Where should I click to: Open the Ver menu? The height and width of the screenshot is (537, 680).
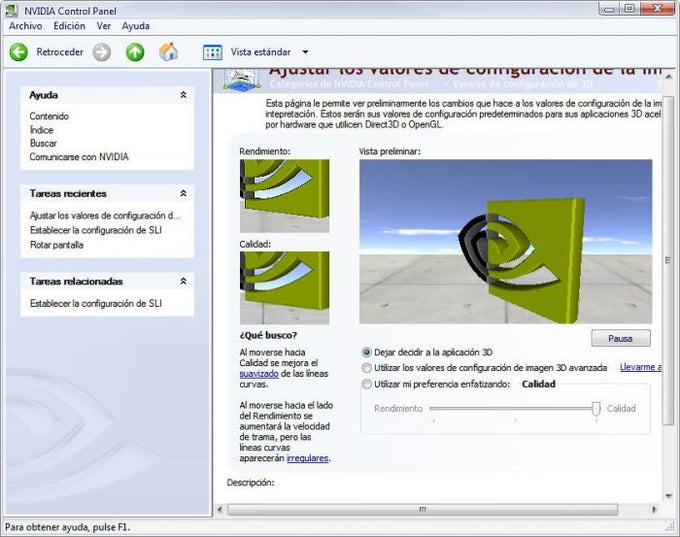[x=104, y=26]
